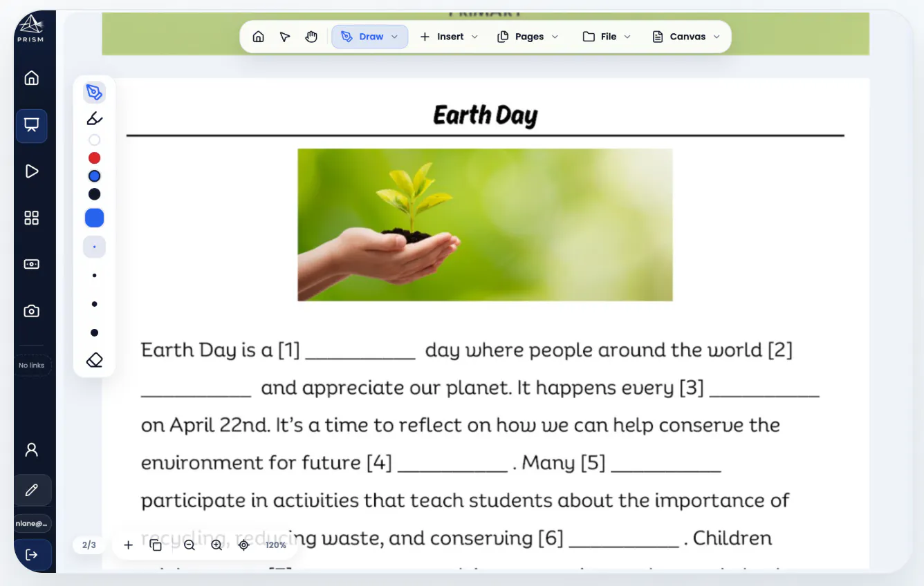Open the user profile icon in sidebar
The width and height of the screenshot is (924, 586).
pyautogui.click(x=31, y=450)
